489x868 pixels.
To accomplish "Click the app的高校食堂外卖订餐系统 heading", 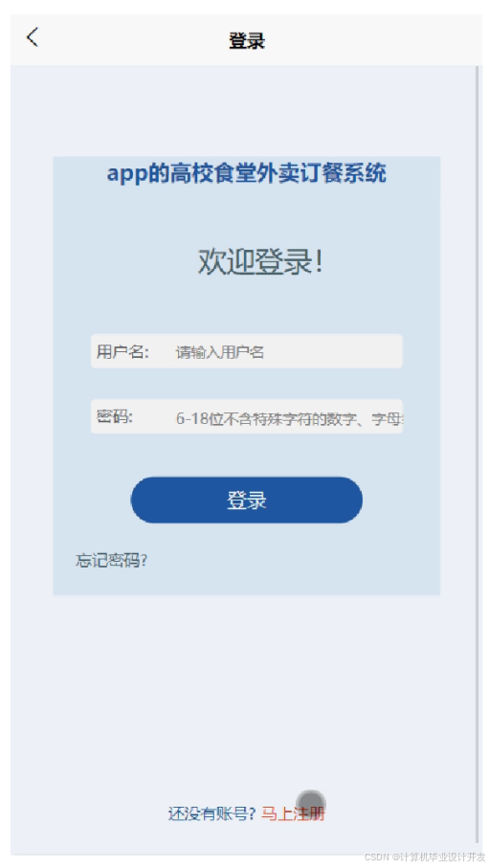I will click(247, 173).
